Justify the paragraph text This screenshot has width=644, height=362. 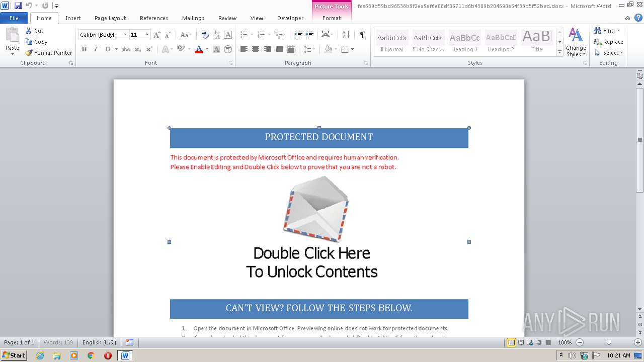click(279, 49)
